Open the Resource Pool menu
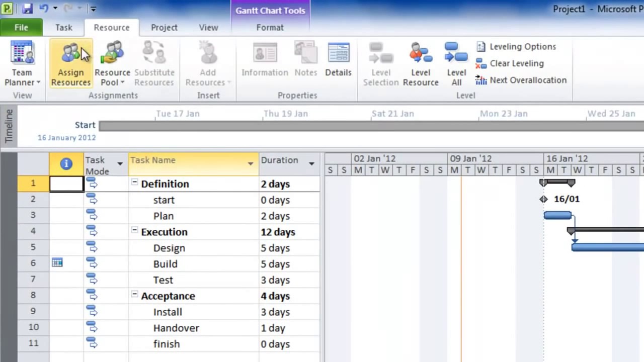The image size is (644, 362). tap(112, 64)
